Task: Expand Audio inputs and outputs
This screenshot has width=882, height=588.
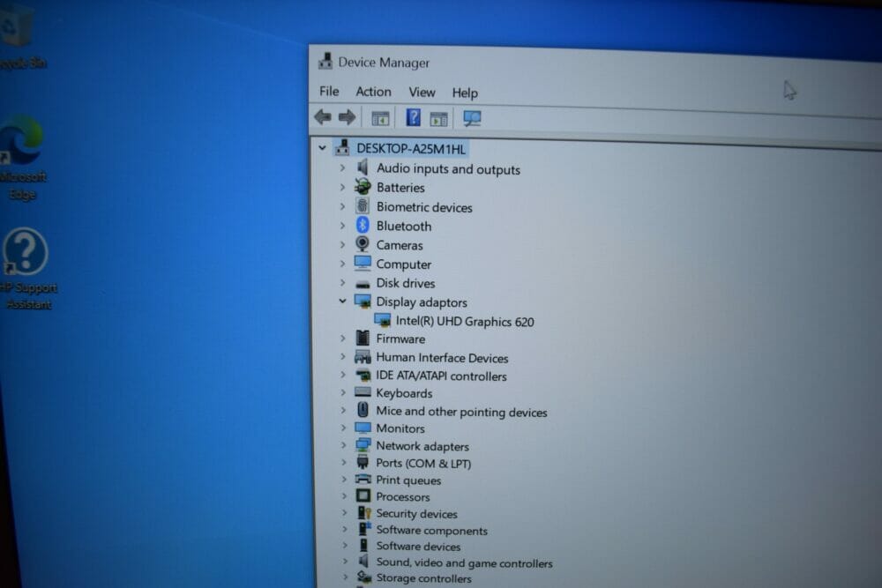Action: point(342,167)
